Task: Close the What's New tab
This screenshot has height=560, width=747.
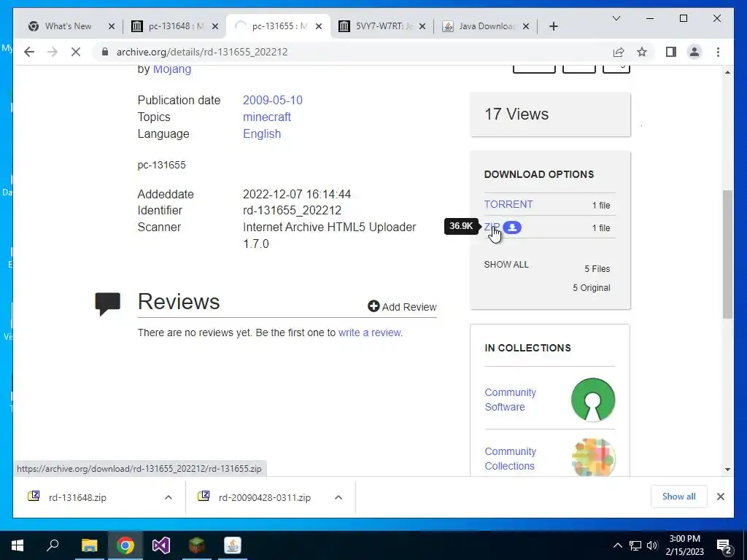Action: (112, 26)
